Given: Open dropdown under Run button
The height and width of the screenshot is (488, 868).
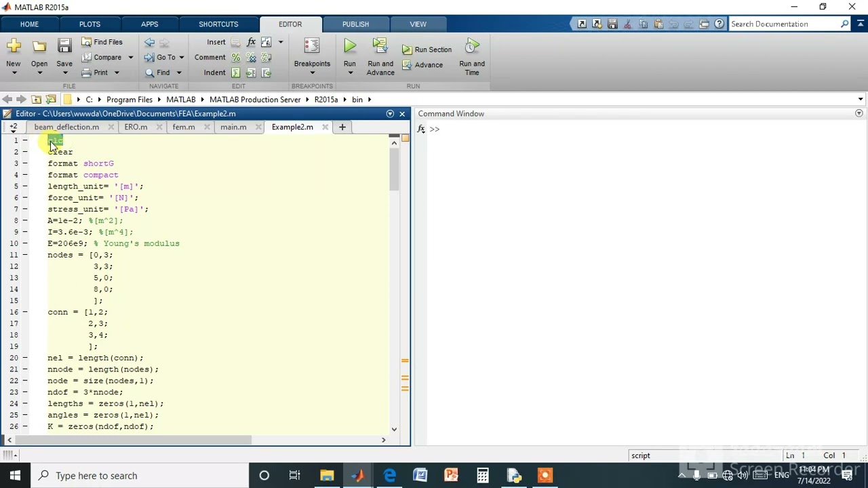Looking at the screenshot, I should click(x=350, y=73).
